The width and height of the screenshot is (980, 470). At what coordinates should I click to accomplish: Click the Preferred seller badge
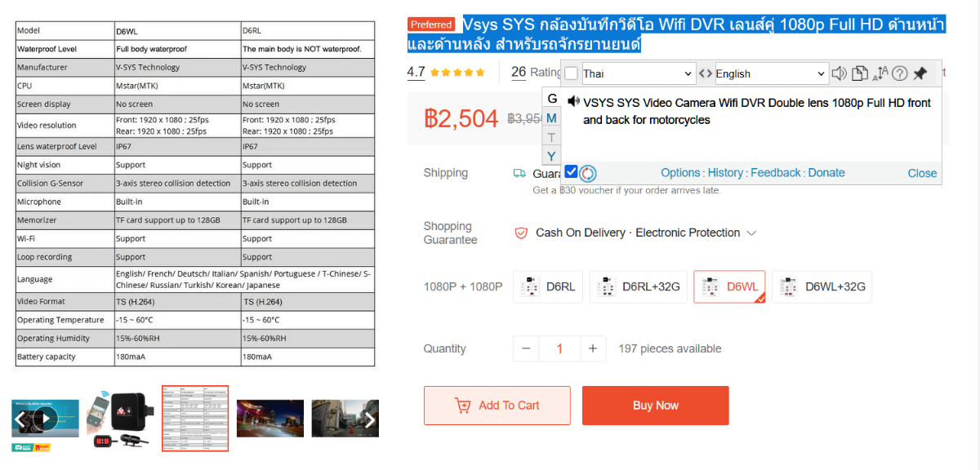(x=431, y=24)
